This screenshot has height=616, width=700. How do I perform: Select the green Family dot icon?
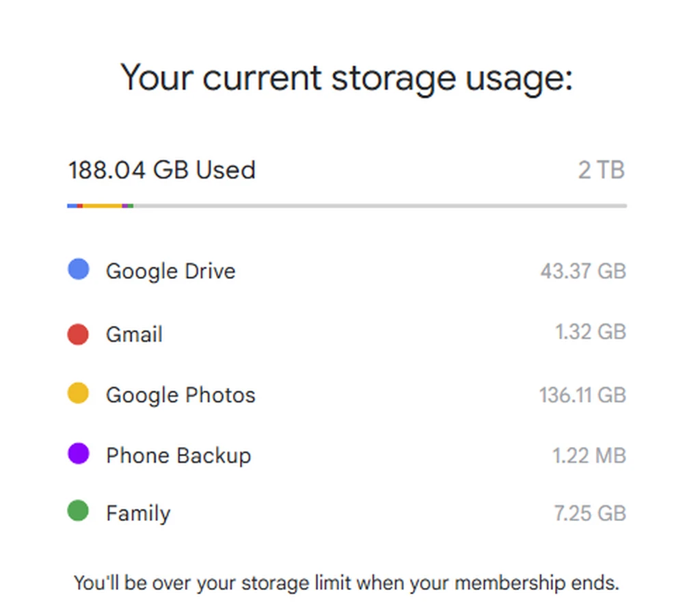[x=78, y=511]
